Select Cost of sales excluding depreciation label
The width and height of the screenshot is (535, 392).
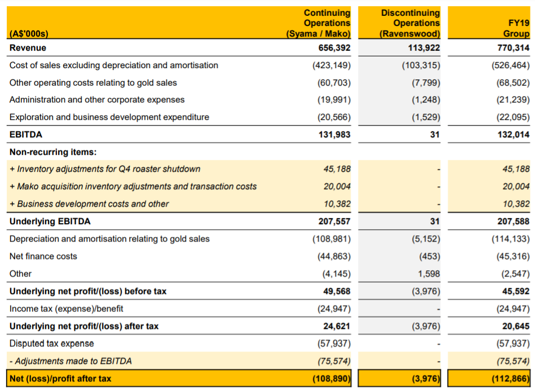(114, 65)
